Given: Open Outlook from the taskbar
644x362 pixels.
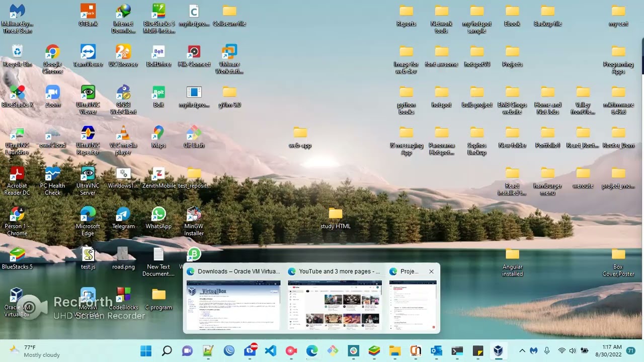Looking at the screenshot, I should pyautogui.click(x=436, y=351).
